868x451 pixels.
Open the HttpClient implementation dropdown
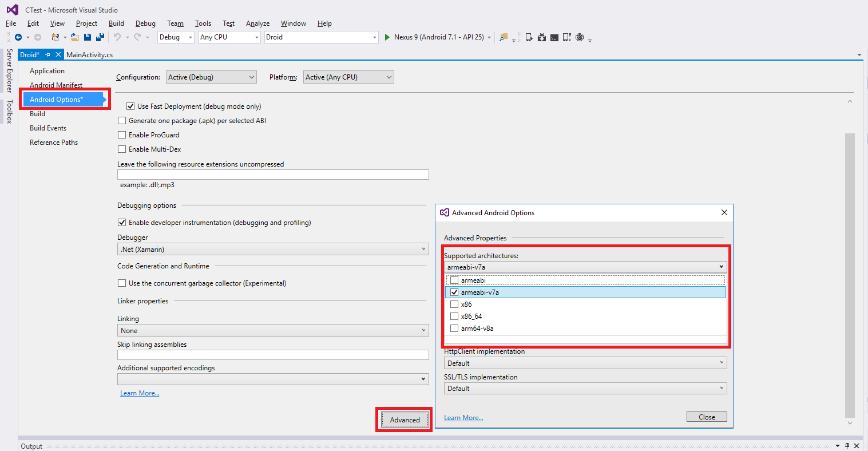click(585, 363)
